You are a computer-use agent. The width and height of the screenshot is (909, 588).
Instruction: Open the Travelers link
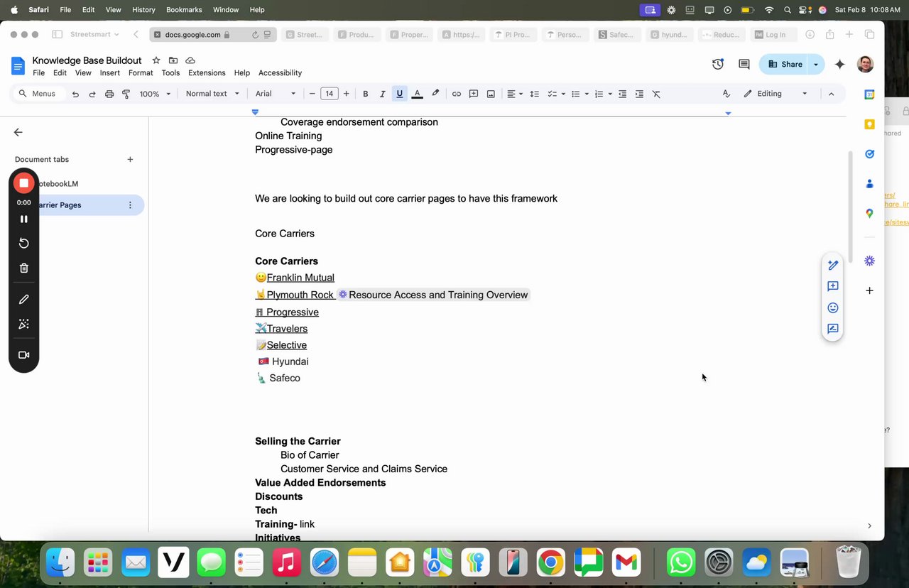click(287, 329)
